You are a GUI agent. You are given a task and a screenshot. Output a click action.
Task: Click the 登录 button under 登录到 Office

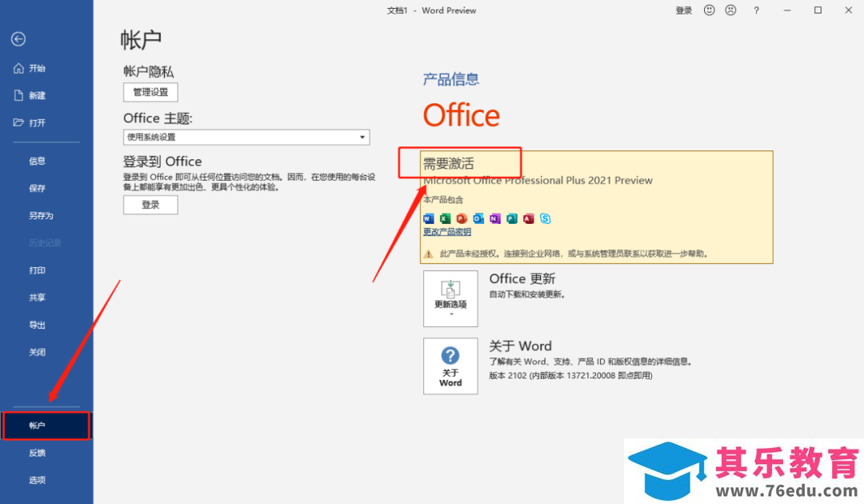point(150,205)
